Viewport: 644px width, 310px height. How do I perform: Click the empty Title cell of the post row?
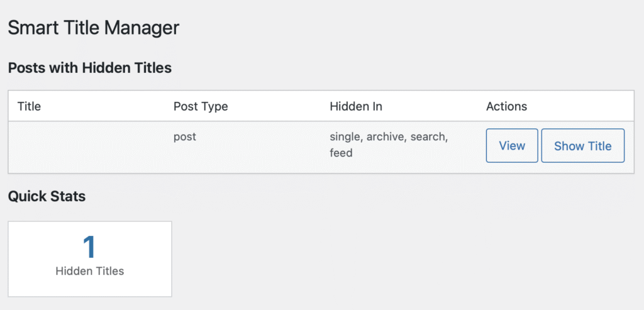[x=88, y=146]
